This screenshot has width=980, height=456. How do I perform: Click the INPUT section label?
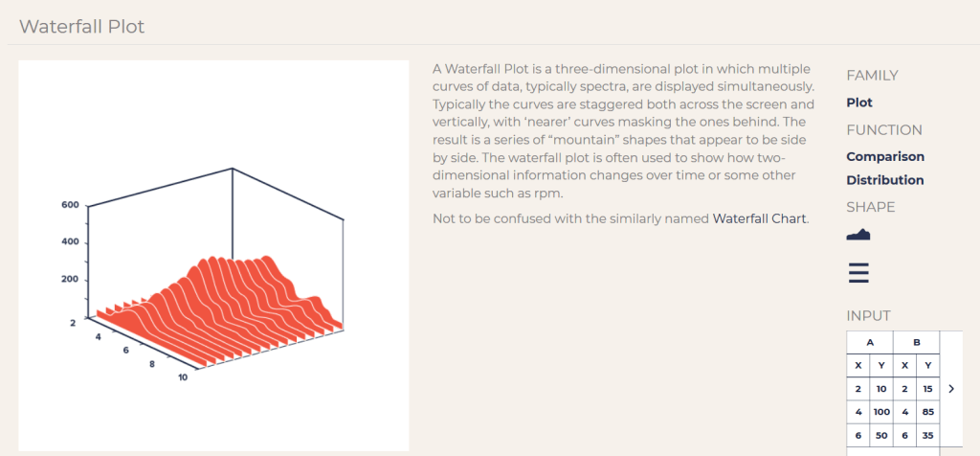pyautogui.click(x=868, y=315)
